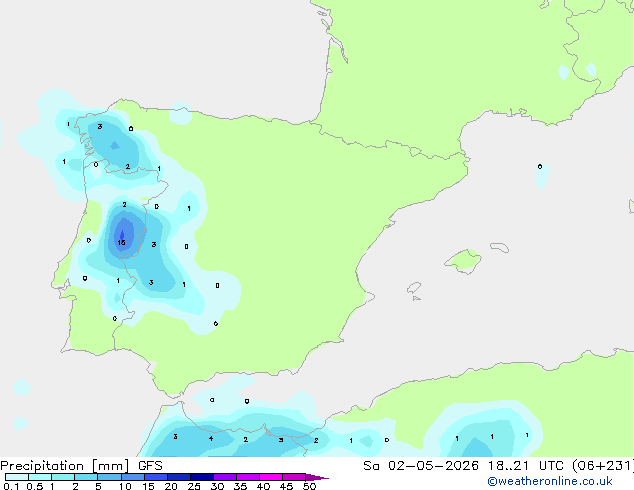
Task: Click the legend label '0.1'
Action: pos(11,486)
